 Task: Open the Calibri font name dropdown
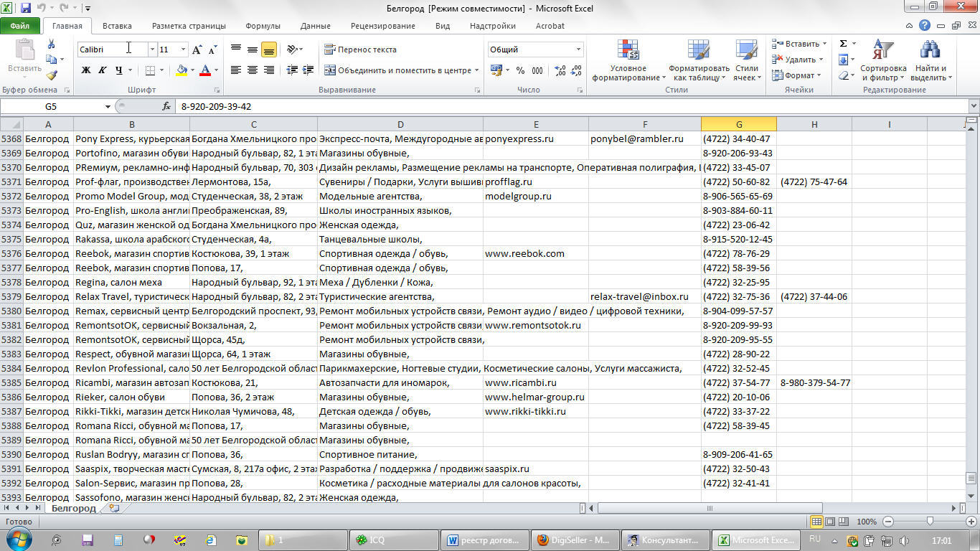(152, 50)
